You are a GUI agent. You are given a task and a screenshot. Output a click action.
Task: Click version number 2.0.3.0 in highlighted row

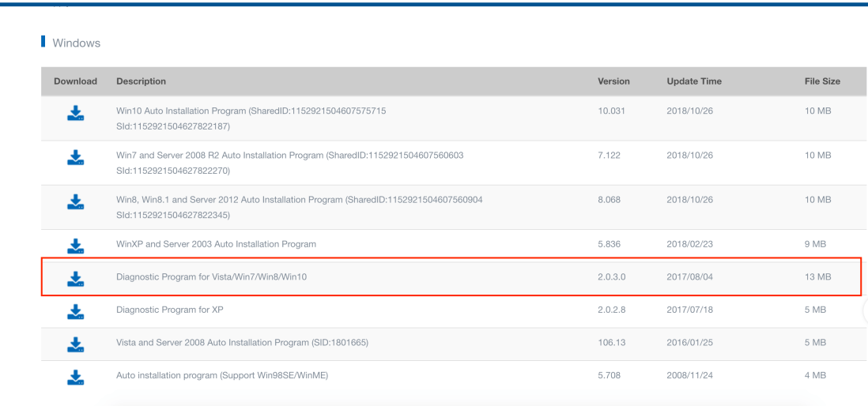point(613,277)
